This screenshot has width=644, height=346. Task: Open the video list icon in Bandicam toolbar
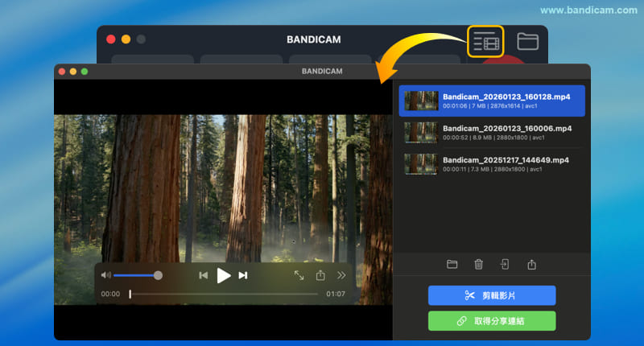[x=485, y=41]
